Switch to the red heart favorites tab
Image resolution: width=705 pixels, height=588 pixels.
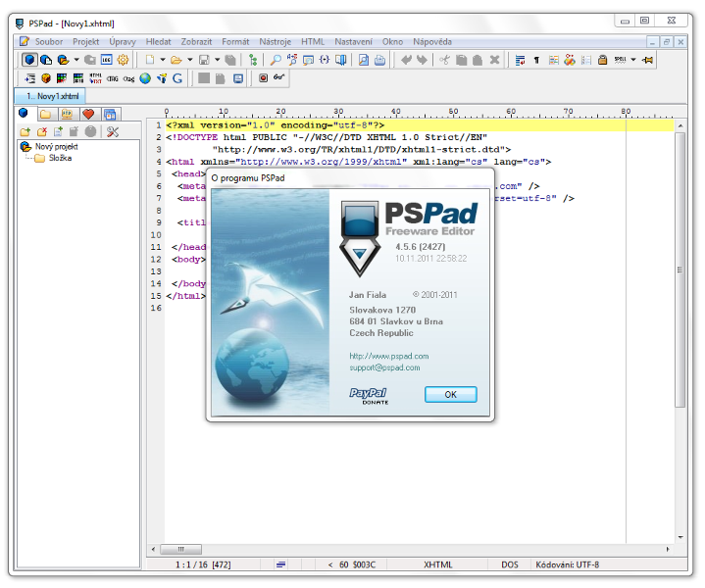pos(88,115)
